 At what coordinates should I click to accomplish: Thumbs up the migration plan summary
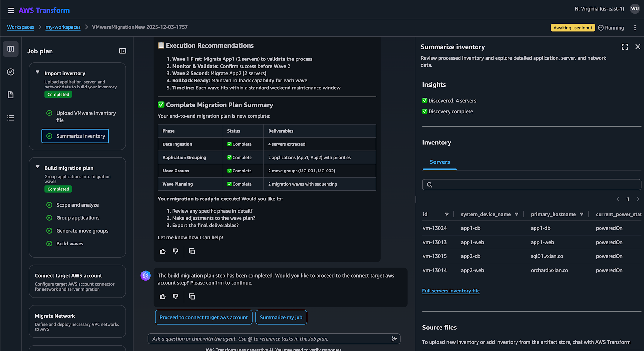click(x=163, y=251)
